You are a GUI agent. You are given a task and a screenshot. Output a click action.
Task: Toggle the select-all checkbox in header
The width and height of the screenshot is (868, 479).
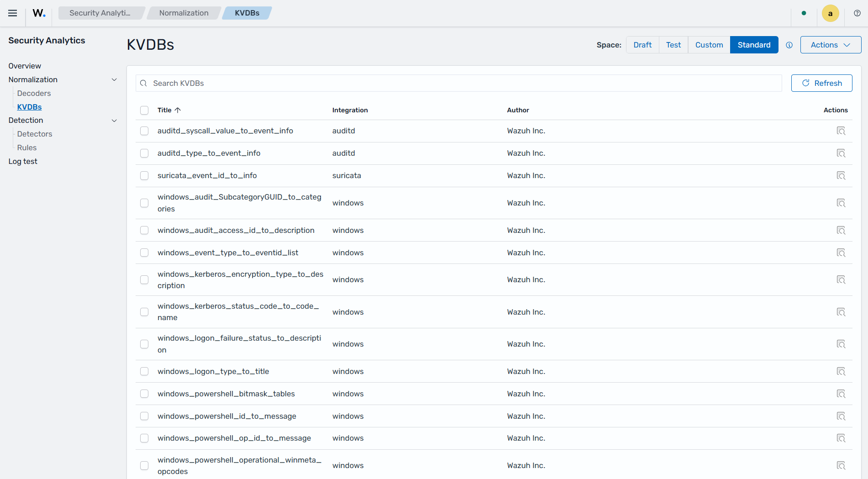[144, 110]
